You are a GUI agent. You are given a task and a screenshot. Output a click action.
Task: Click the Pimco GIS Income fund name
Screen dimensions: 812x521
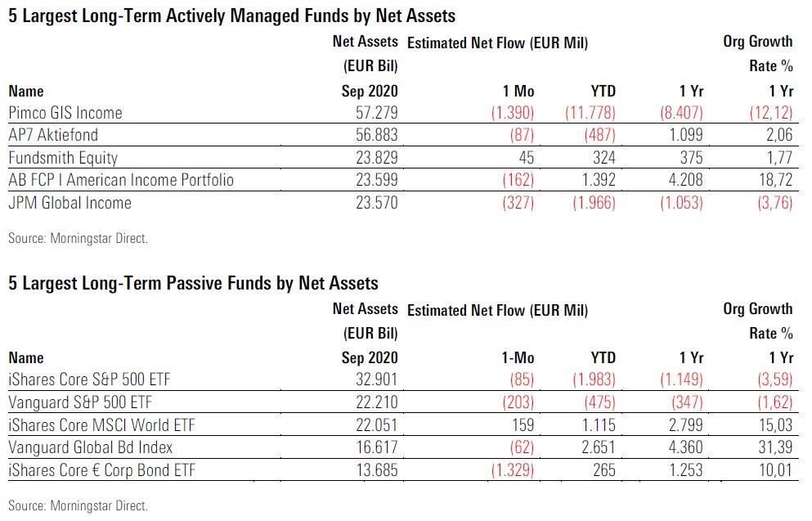(x=65, y=114)
